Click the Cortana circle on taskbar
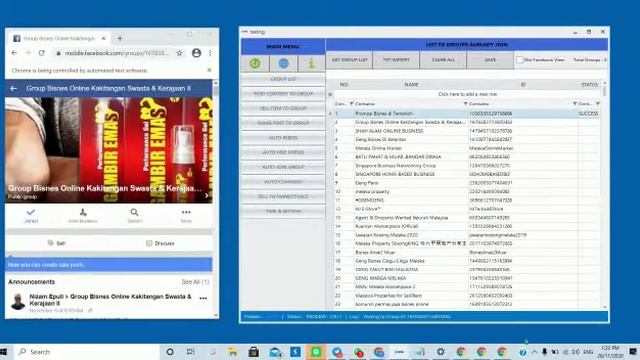This screenshot has height=360, width=640. coord(170,352)
